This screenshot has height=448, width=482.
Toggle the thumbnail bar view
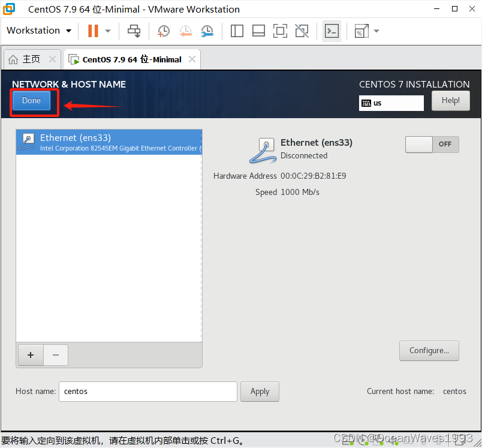(x=258, y=31)
